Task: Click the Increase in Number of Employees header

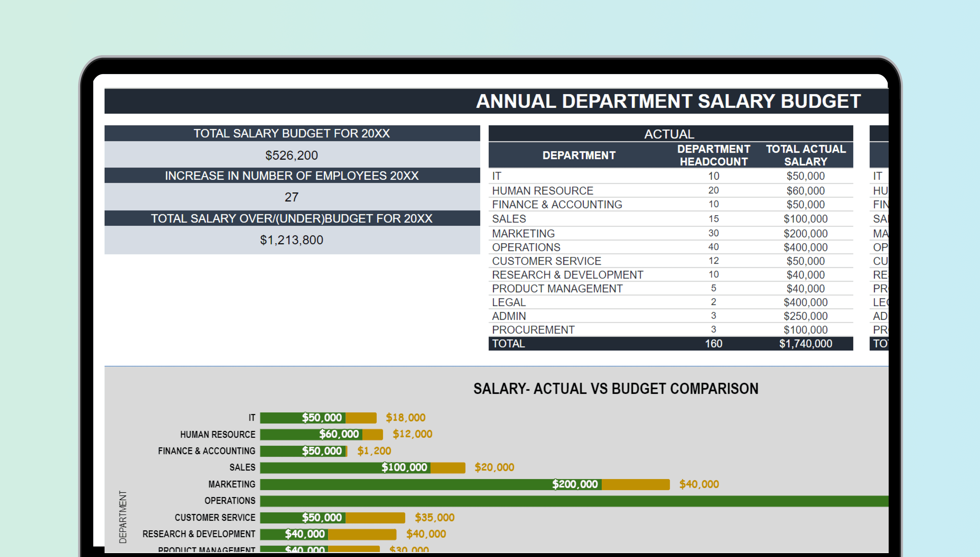Action: coord(292,176)
